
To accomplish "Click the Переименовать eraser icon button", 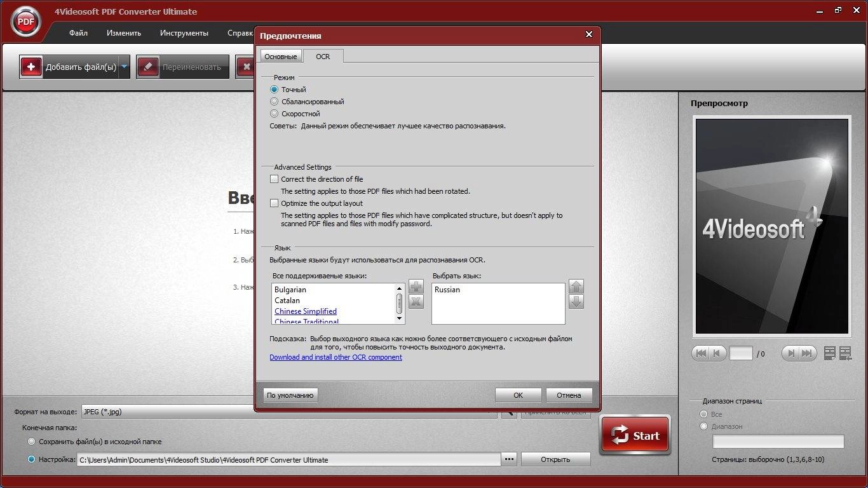I will pyautogui.click(x=148, y=67).
